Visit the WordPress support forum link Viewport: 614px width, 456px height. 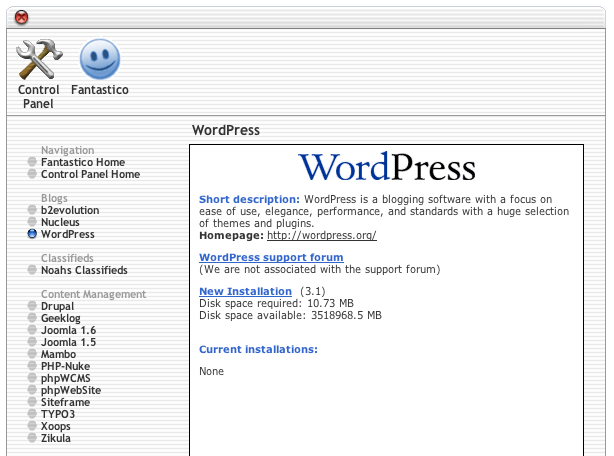pyautogui.click(x=271, y=258)
